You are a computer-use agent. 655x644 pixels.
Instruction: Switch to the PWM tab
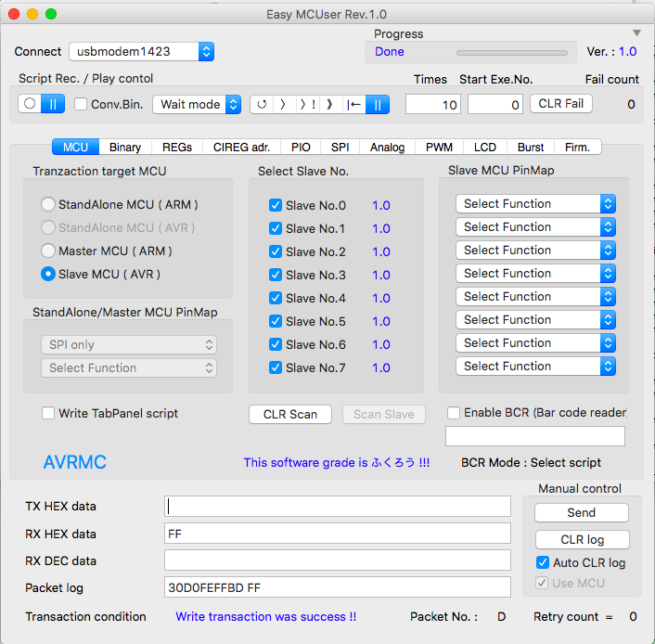click(x=439, y=148)
